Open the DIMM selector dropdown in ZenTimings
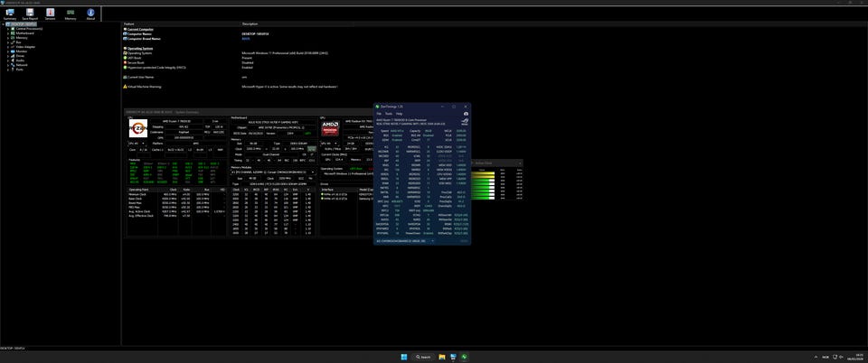This screenshot has height=363, width=868. (431, 241)
